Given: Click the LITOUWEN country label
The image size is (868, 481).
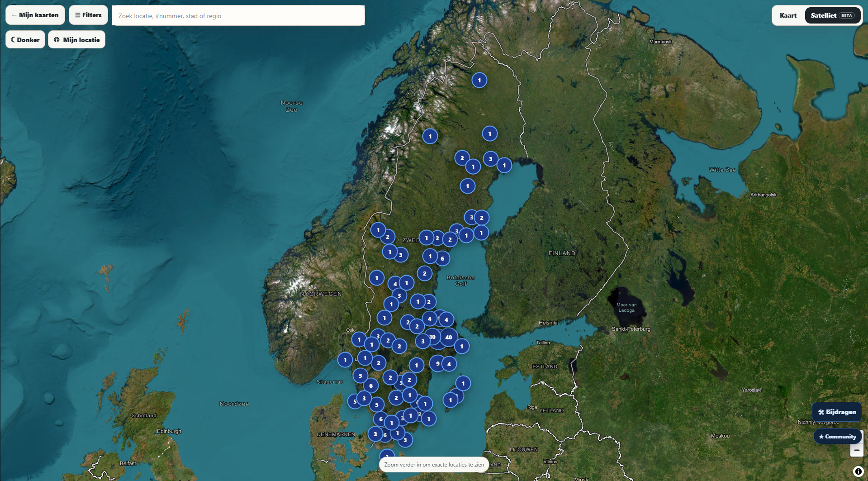Looking at the screenshot, I should click(524, 449).
